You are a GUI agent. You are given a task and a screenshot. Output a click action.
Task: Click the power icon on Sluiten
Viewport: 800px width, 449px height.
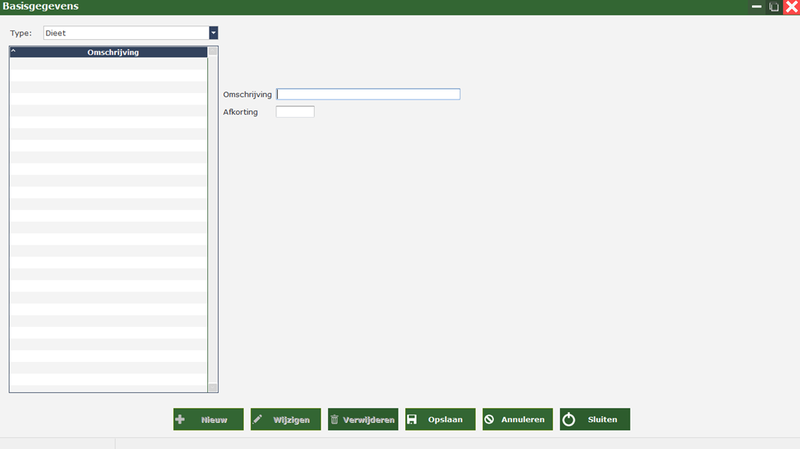[x=568, y=420]
